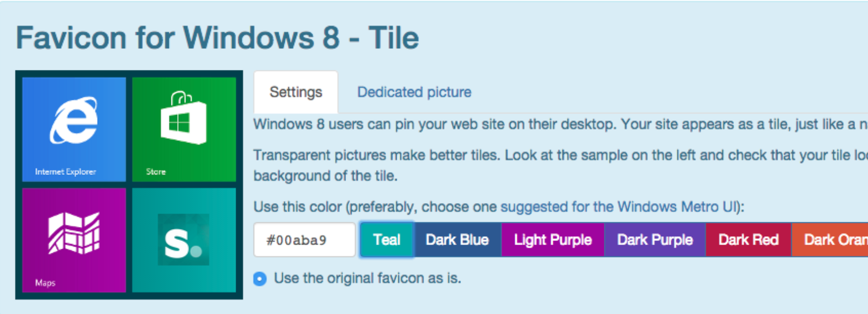Click the Store shopping bag icon

click(183, 118)
